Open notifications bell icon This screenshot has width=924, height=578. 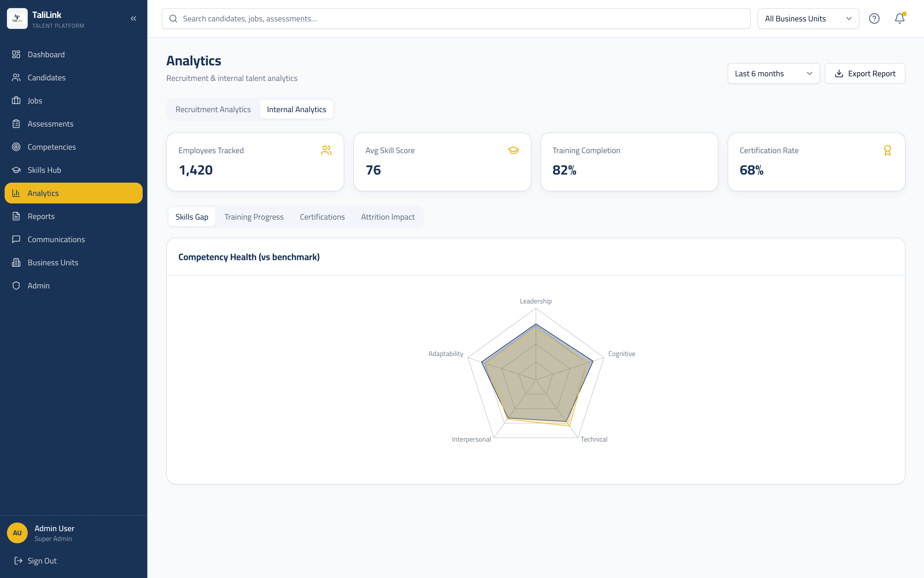click(899, 18)
